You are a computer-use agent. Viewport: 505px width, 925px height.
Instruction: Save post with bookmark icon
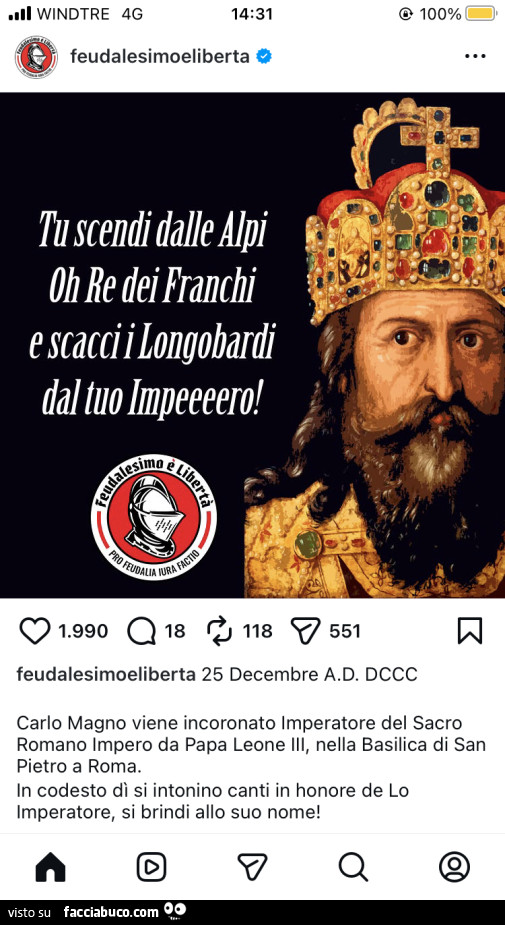coord(470,631)
